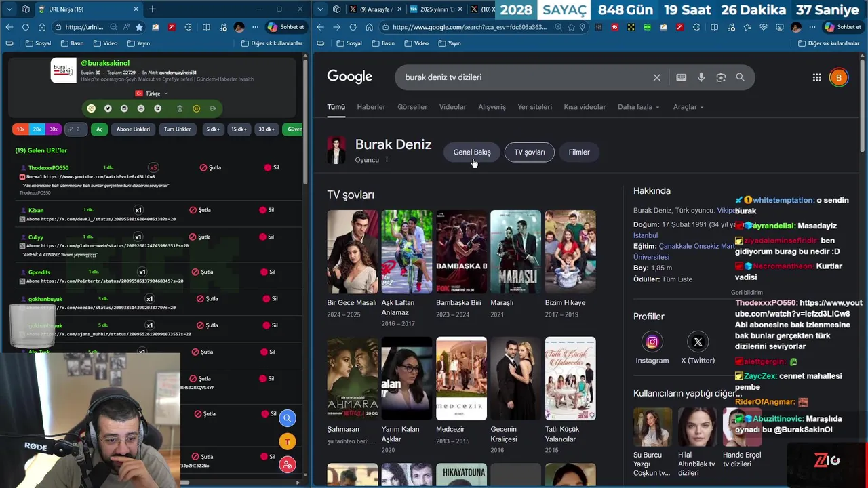The width and height of the screenshot is (868, 488).
Task: Switch to Alışveriş tab on Google
Action: (x=492, y=107)
